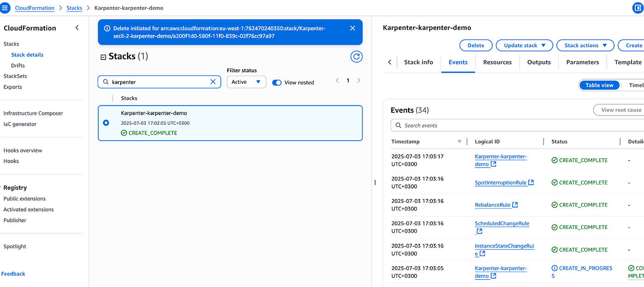The image size is (644, 287).
Task: Switch to the Parameters tab
Action: pyautogui.click(x=582, y=62)
